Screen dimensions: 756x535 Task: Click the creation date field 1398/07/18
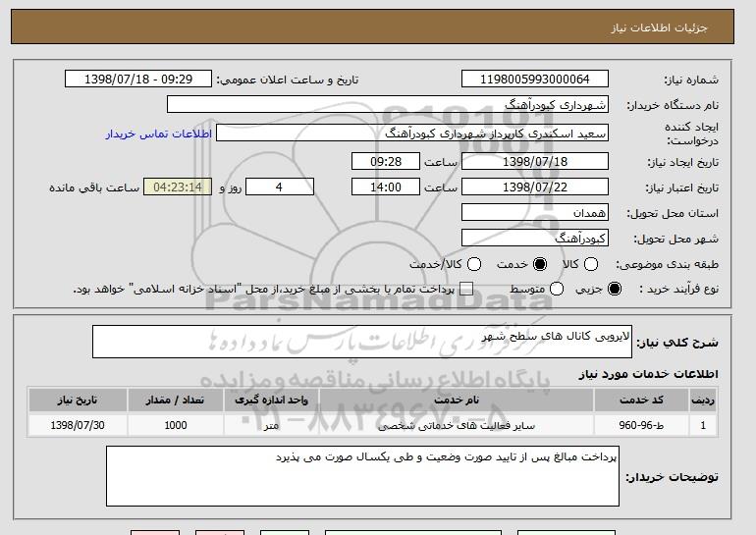[x=535, y=161]
